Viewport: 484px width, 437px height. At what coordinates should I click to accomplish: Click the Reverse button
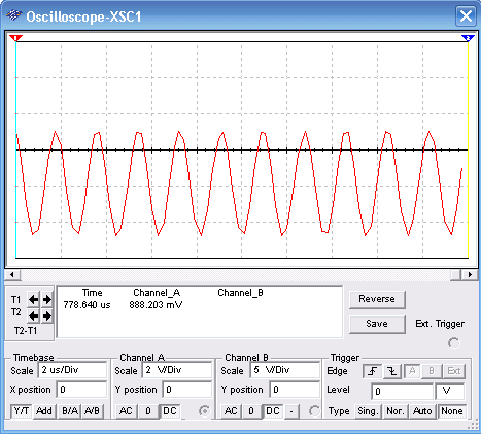(x=377, y=299)
